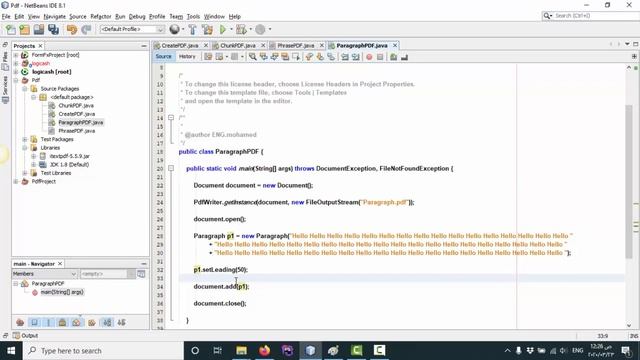Screen dimensions: 640x360
Task: Switch to the editor Source view
Action: [x=163, y=57]
